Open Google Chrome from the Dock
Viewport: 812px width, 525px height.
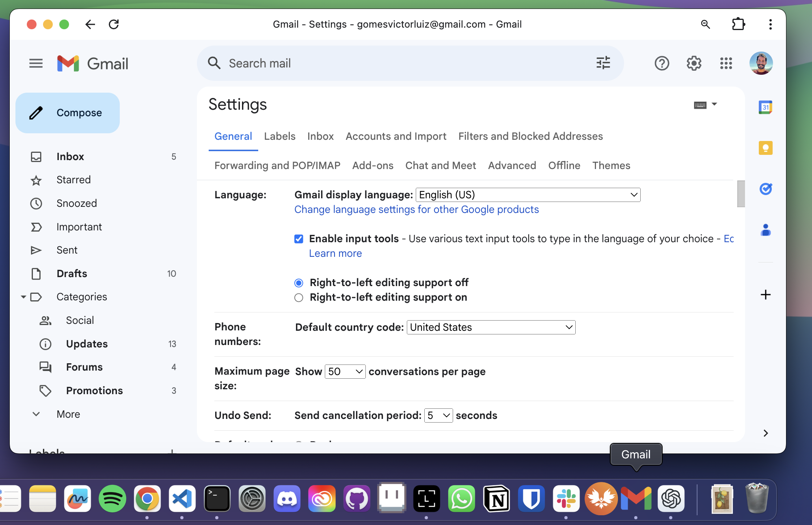tap(147, 499)
